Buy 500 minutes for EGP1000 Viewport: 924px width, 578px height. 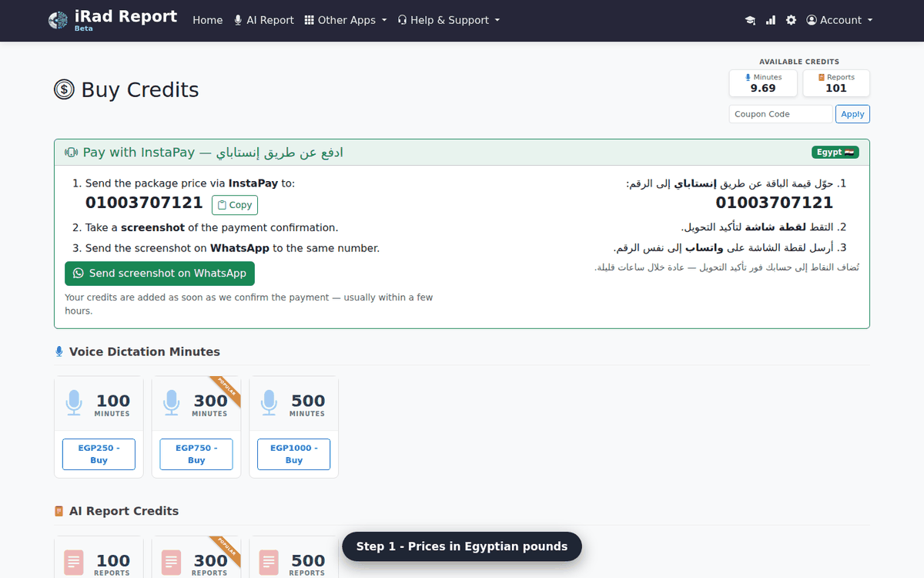coord(293,454)
